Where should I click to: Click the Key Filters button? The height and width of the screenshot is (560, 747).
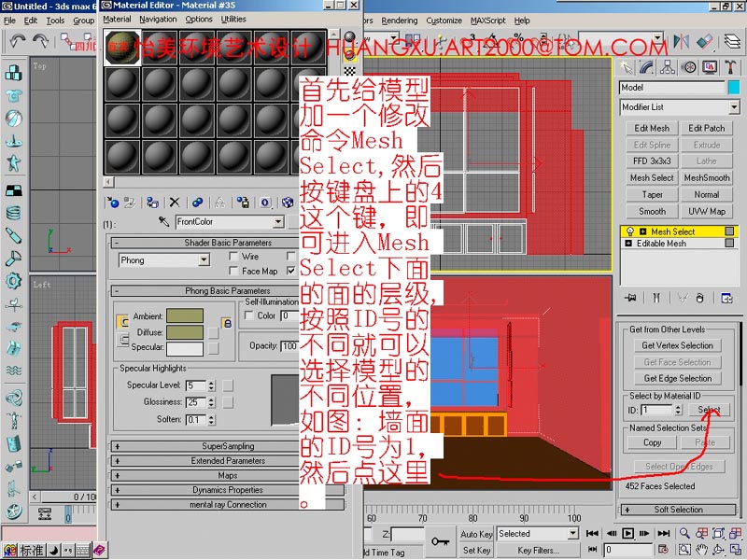538,550
